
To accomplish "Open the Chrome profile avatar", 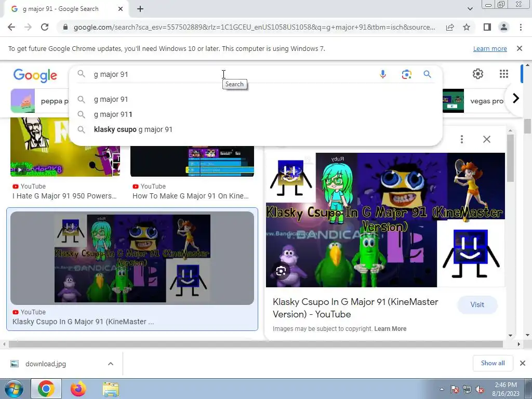I will [x=504, y=27].
